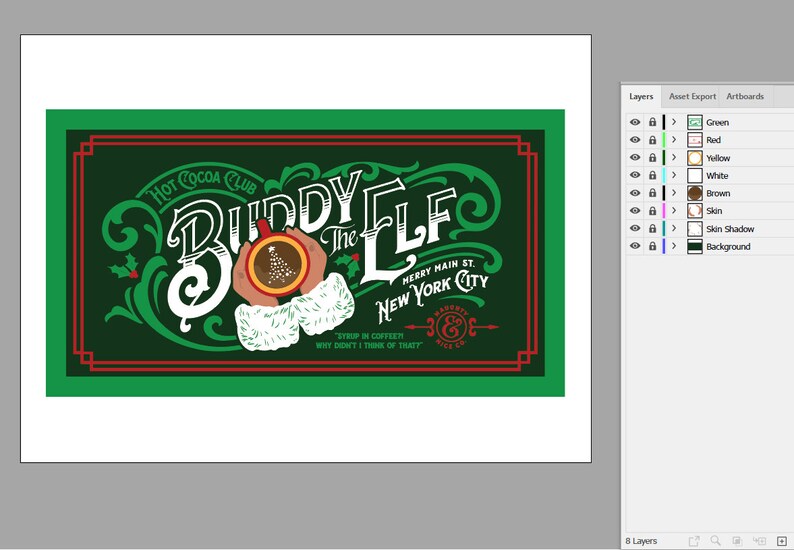Viewport: 794px width, 550px height.
Task: Expand the Green layer contents
Action: 674,122
